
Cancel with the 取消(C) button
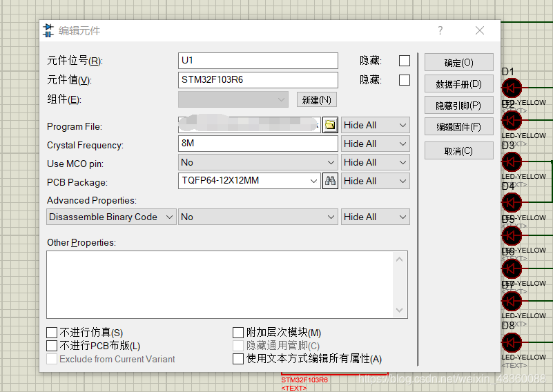(x=459, y=151)
